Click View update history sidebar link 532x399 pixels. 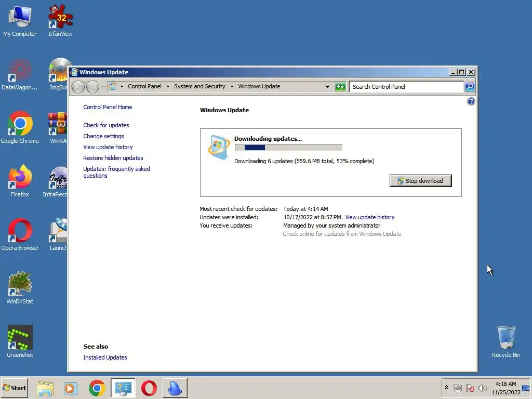coord(108,147)
